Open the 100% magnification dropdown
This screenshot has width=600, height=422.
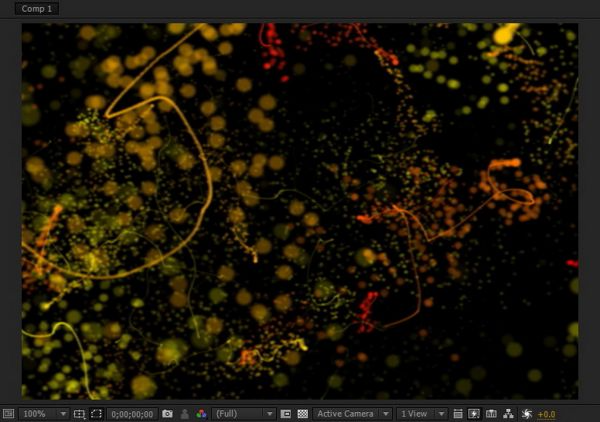tap(44, 414)
